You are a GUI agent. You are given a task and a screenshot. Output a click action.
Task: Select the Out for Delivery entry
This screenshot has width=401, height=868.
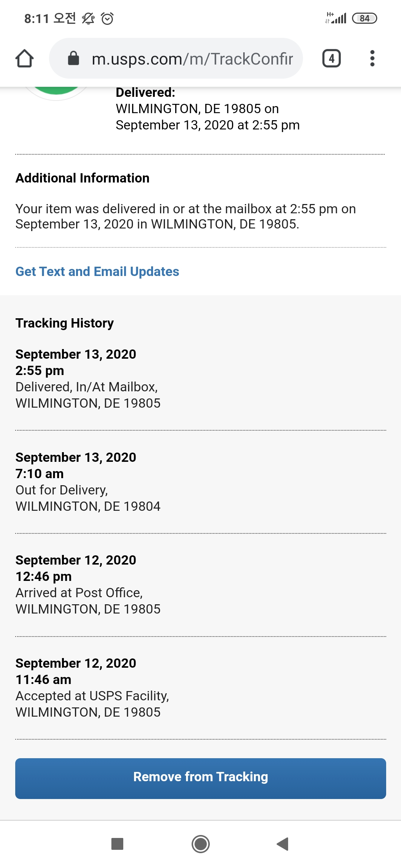click(x=88, y=482)
